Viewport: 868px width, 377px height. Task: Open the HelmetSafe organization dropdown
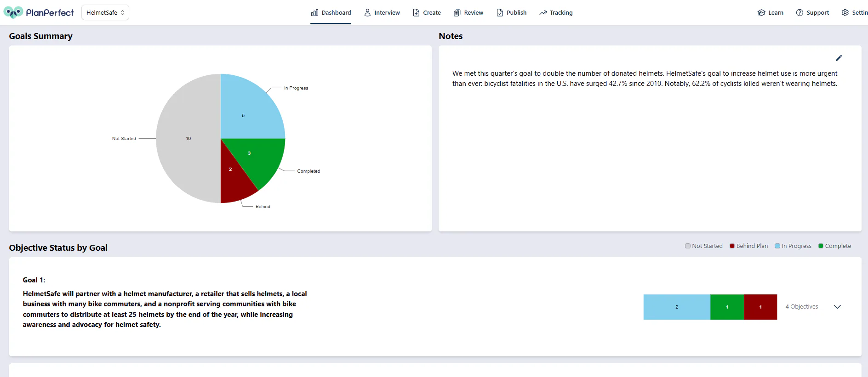click(x=105, y=12)
